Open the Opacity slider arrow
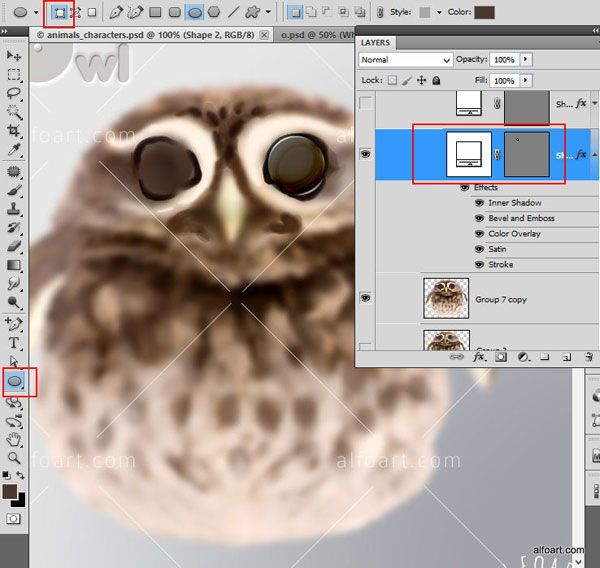 pos(525,59)
